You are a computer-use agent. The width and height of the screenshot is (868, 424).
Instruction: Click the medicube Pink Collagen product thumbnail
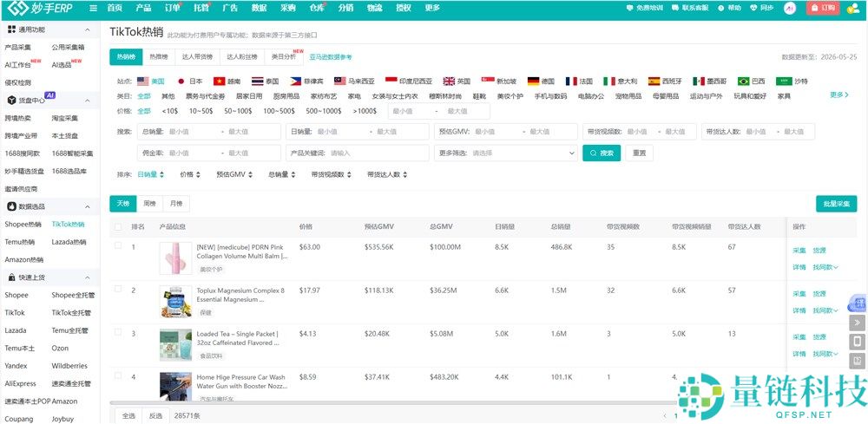[175, 258]
